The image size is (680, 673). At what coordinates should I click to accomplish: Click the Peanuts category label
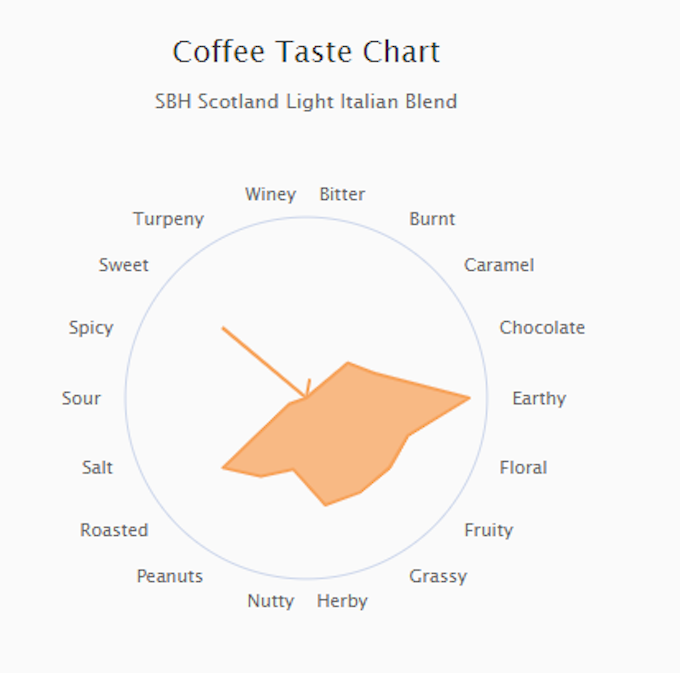tap(170, 576)
